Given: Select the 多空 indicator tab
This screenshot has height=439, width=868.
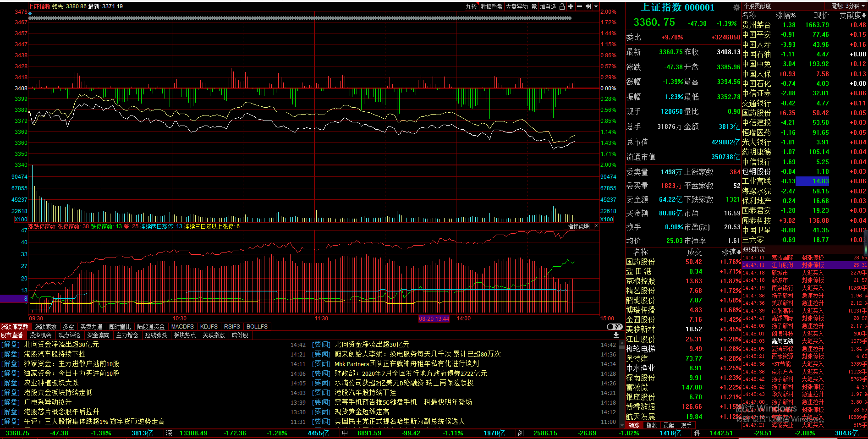Looking at the screenshot, I should [68, 327].
